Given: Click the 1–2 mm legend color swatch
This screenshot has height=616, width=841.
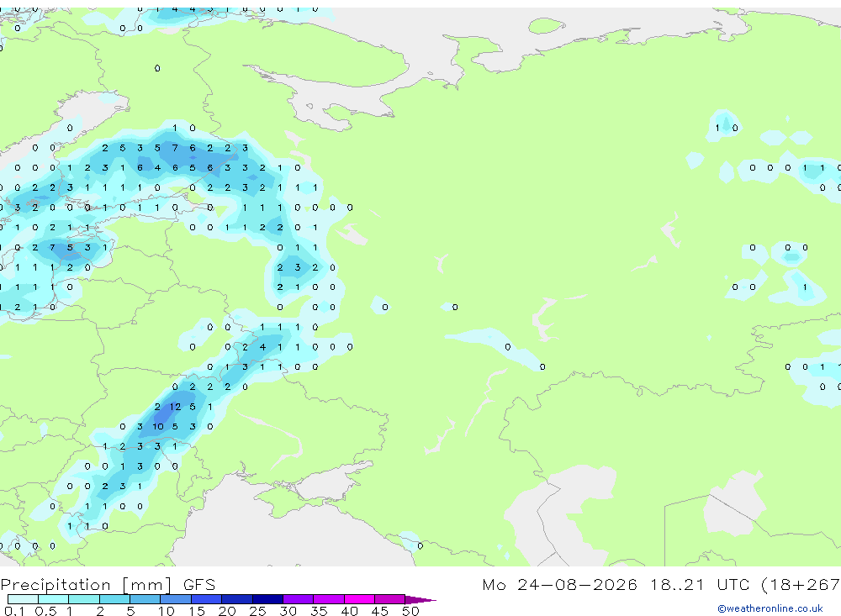Looking at the screenshot, I should (x=83, y=599).
